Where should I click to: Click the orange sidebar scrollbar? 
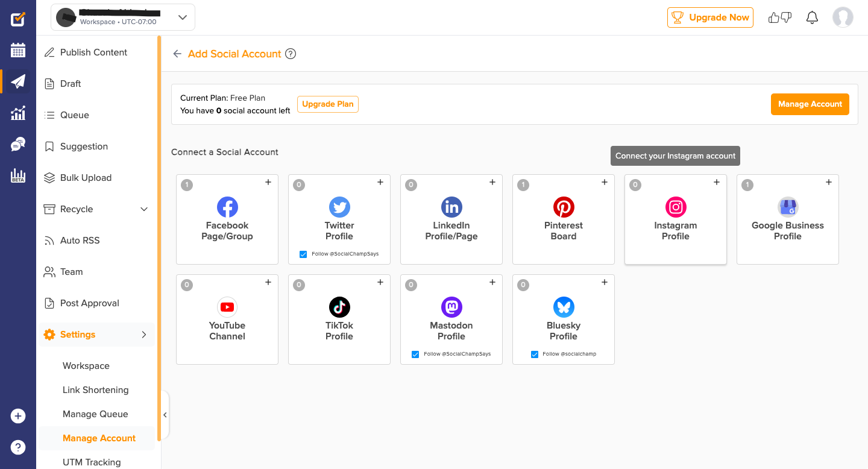159,238
